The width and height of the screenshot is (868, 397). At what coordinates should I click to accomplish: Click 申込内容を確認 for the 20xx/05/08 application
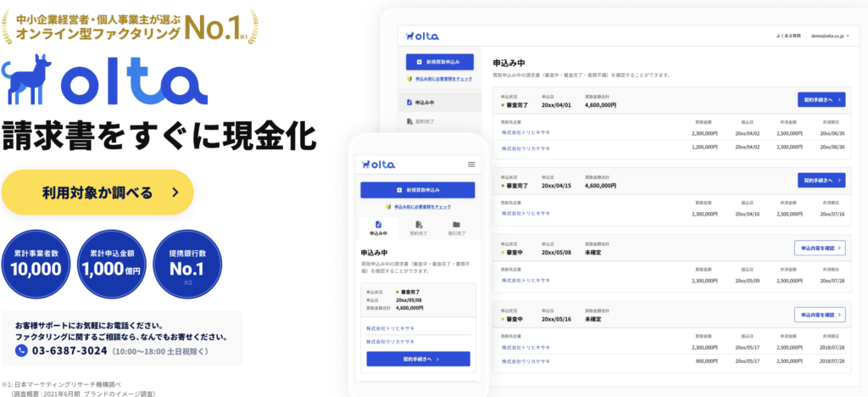(x=820, y=248)
